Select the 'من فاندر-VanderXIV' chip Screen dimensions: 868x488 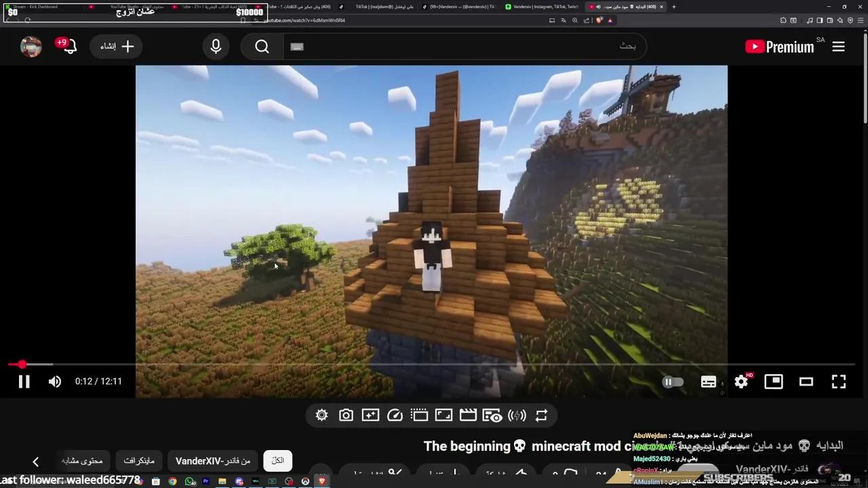click(x=213, y=461)
